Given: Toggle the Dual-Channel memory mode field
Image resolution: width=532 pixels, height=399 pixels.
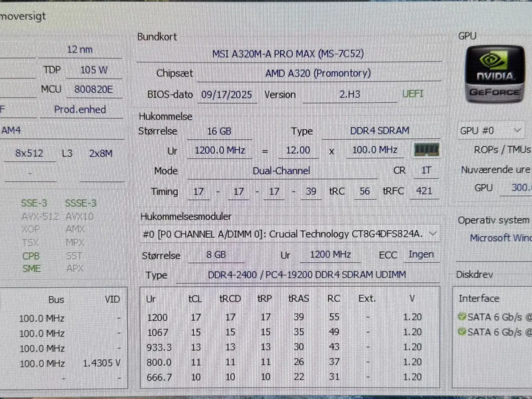Looking at the screenshot, I should coord(281,170).
